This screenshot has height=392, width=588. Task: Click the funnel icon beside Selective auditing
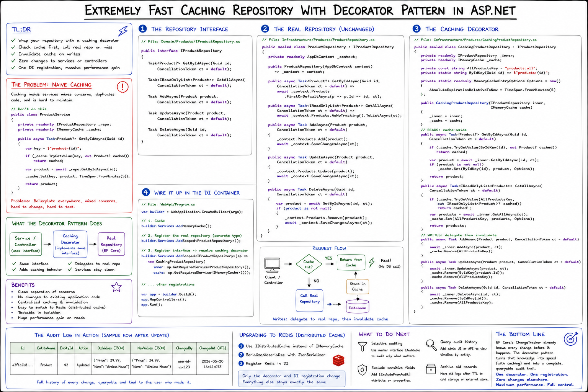pyautogui.click(x=363, y=346)
